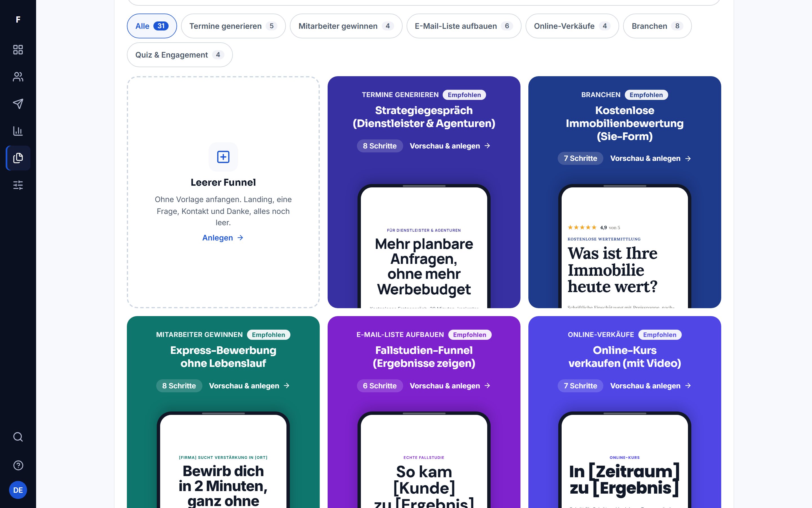The height and width of the screenshot is (508, 812).
Task: Click the 7 Schritte badge on Immobilienbewertung card
Action: (x=580, y=158)
